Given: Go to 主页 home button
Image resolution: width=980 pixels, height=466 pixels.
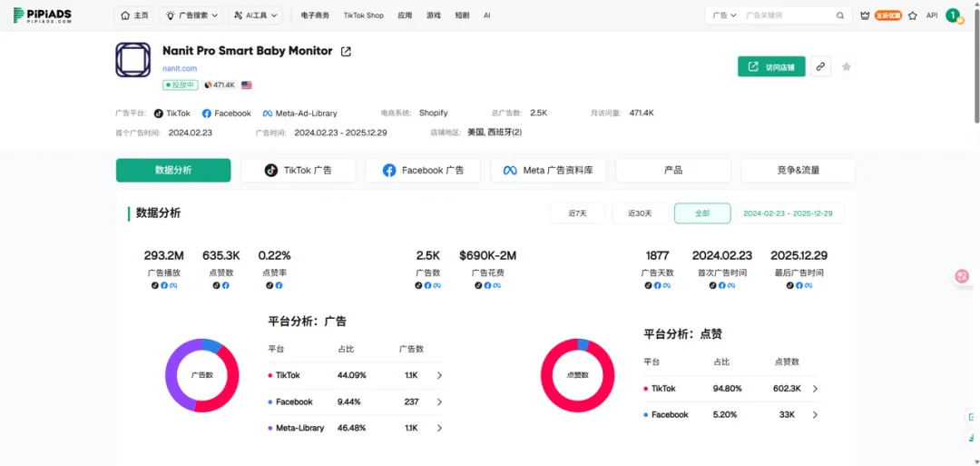Looking at the screenshot, I should coord(134,15).
